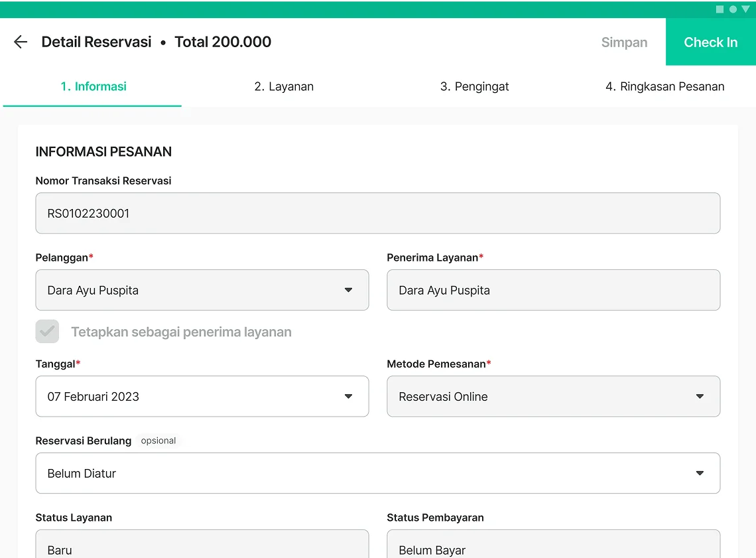Expand the Reservasi Berulang dropdown
The image size is (756, 558).
point(377,473)
